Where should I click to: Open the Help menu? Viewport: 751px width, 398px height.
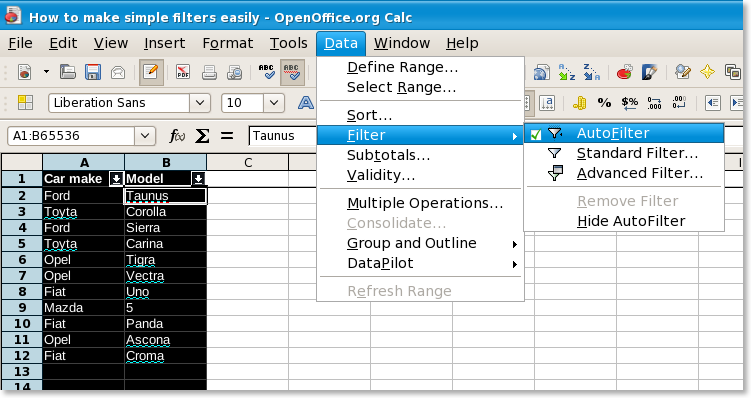click(462, 43)
